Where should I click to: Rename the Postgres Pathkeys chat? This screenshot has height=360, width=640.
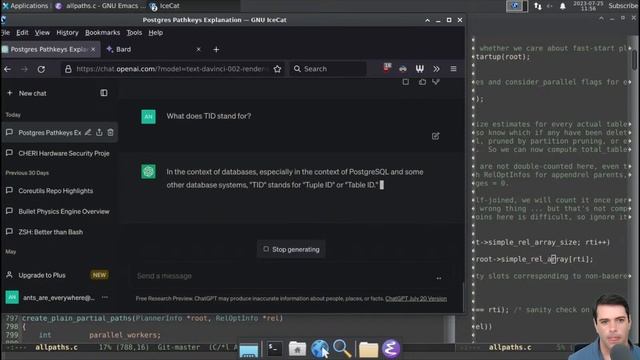88,132
